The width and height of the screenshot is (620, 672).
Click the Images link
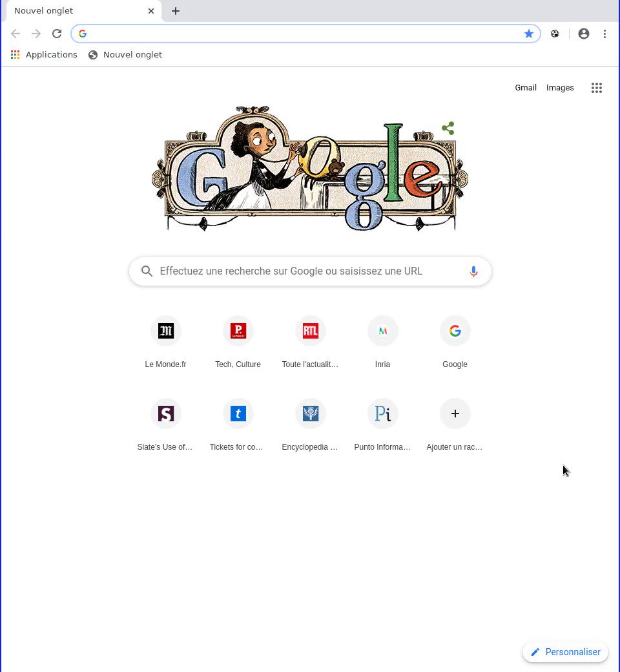[559, 88]
